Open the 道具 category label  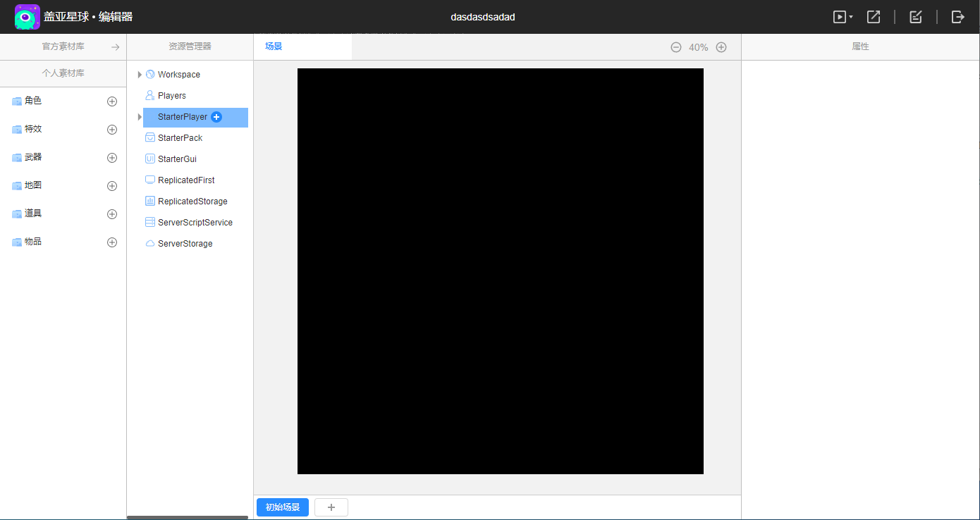click(x=33, y=213)
